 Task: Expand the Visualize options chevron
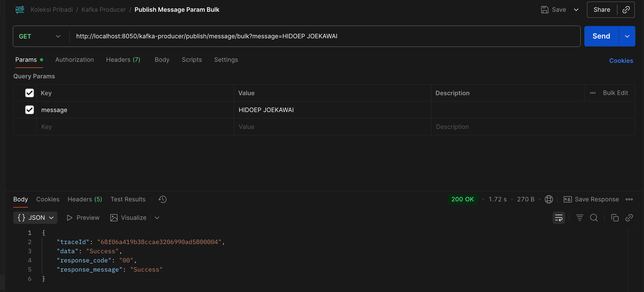[157, 218]
